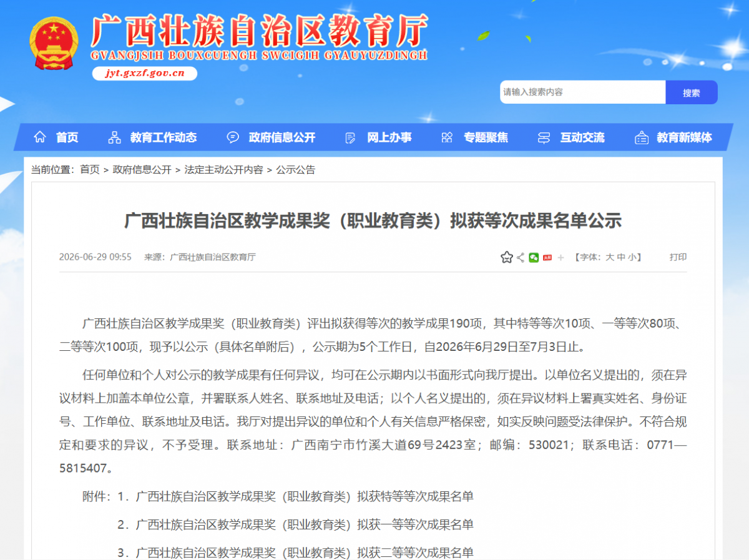The height and width of the screenshot is (560, 749).
Task: Set font size to 小
Action: [x=632, y=257]
